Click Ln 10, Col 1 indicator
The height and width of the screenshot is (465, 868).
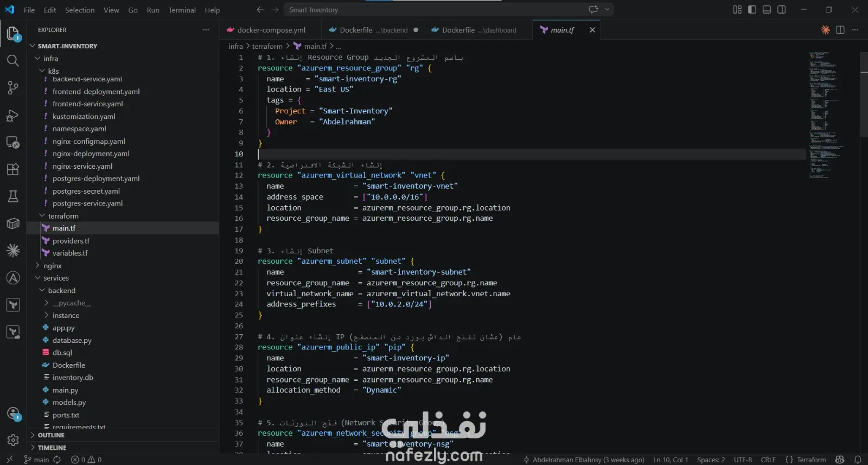[x=671, y=460]
